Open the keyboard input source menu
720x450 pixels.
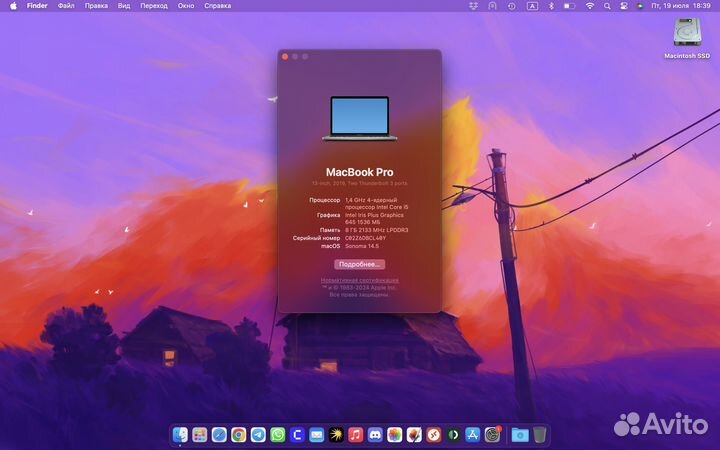click(x=532, y=6)
